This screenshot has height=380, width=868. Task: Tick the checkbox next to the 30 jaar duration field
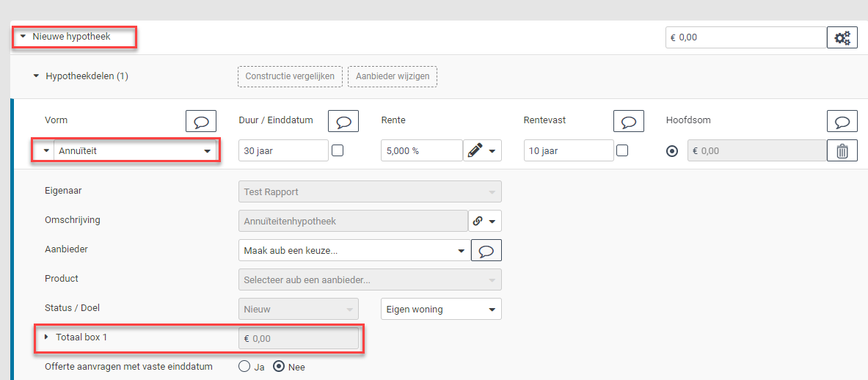tap(337, 150)
